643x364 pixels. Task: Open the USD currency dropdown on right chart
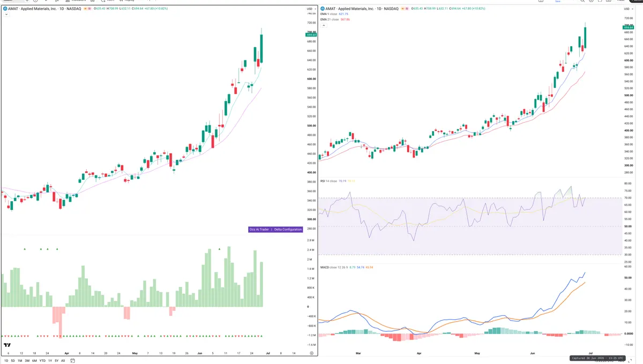coord(630,9)
